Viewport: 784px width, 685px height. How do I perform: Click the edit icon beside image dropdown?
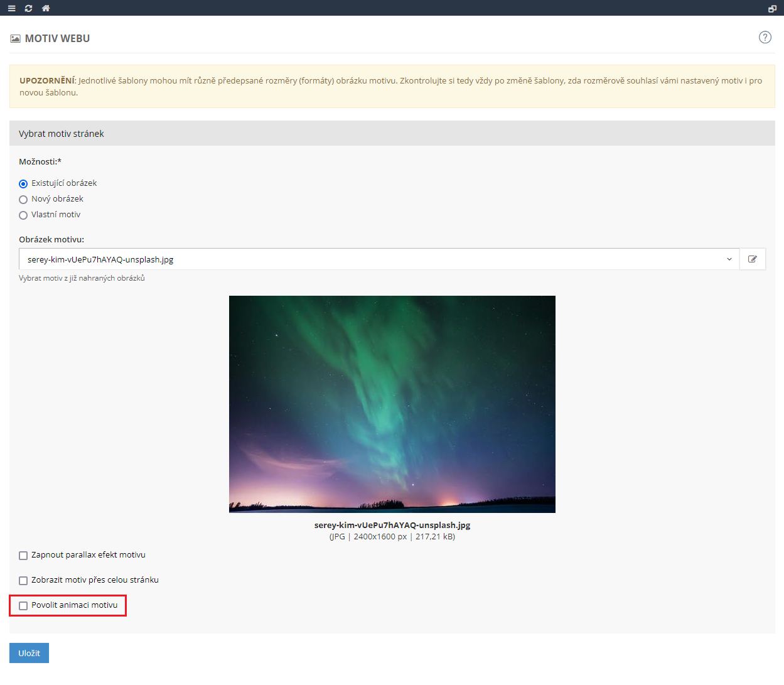[752, 259]
